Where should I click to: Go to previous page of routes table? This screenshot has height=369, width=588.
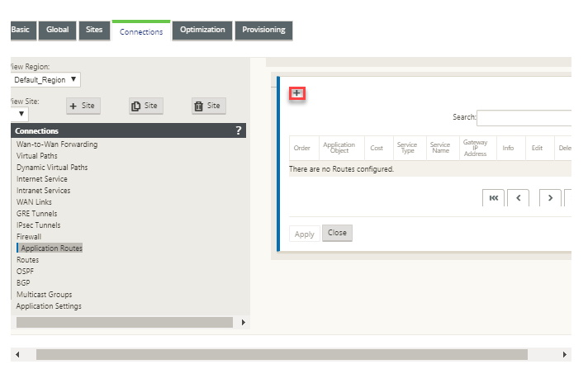coord(519,197)
